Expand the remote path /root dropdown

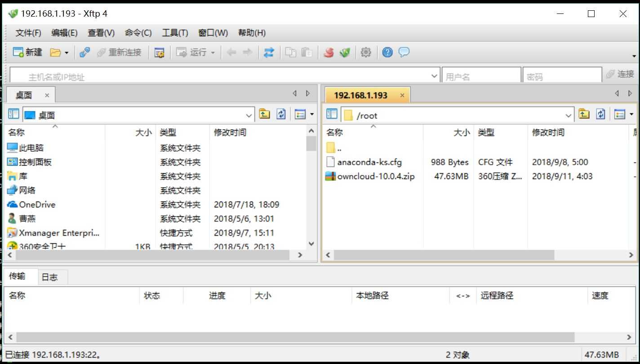coord(569,115)
